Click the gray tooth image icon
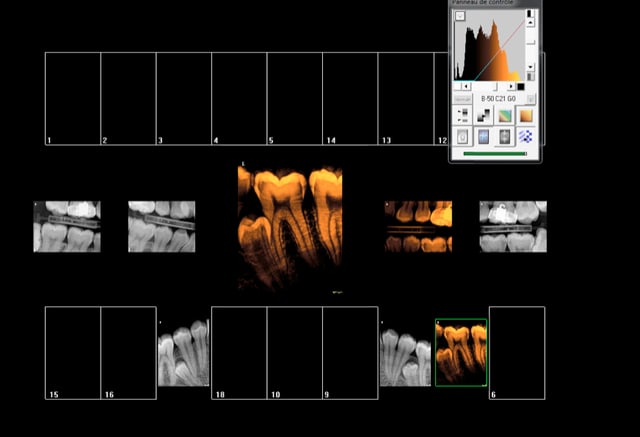Image resolution: width=640 pixels, height=437 pixels. [x=505, y=136]
